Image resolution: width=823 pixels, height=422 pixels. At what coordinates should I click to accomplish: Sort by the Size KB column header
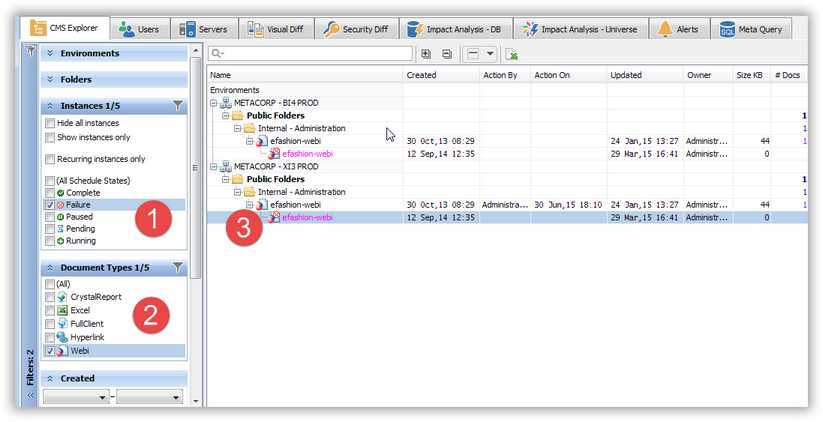[x=752, y=75]
